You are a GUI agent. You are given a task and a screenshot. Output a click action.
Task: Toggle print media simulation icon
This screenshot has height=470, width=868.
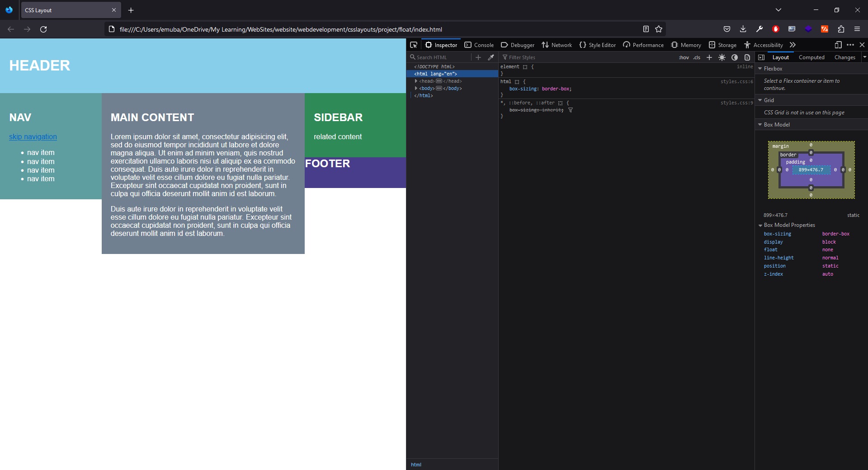(x=747, y=57)
